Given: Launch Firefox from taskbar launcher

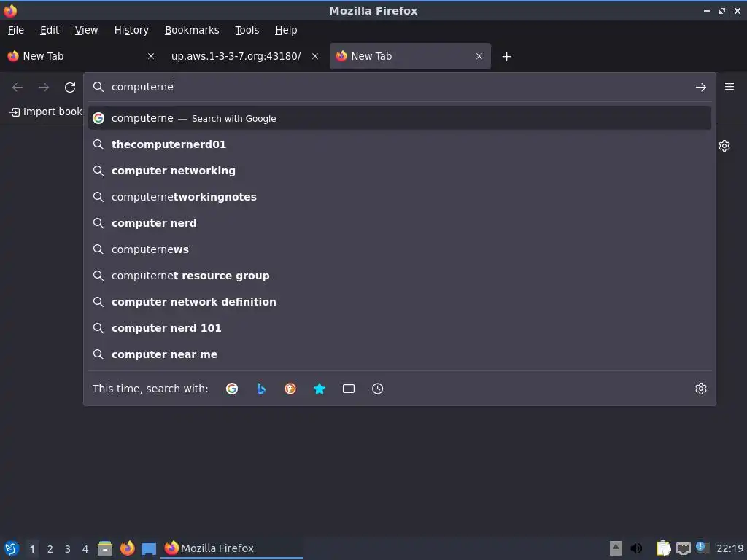Looking at the screenshot, I should pos(127,548).
